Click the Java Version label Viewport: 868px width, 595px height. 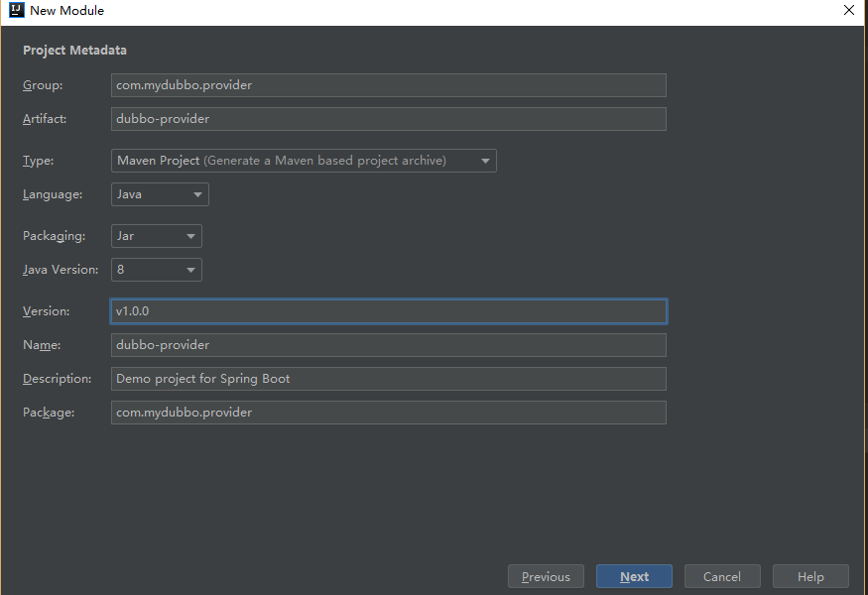[61, 270]
